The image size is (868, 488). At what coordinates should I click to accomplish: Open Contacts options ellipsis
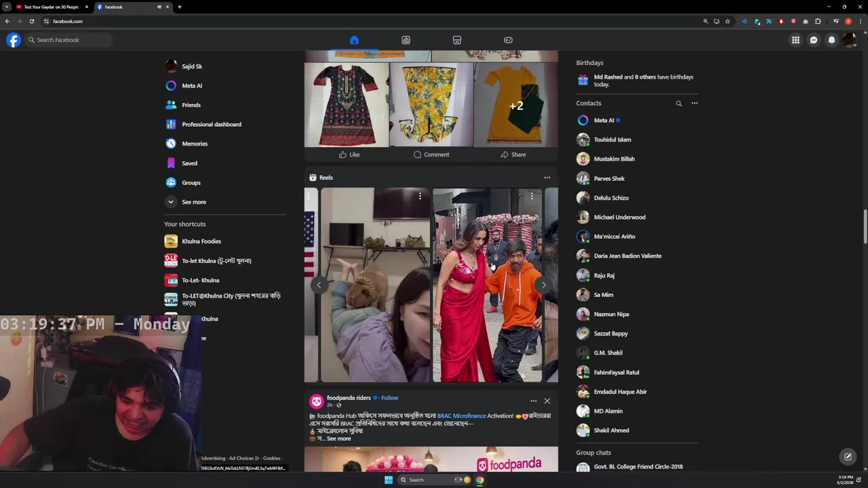point(694,104)
